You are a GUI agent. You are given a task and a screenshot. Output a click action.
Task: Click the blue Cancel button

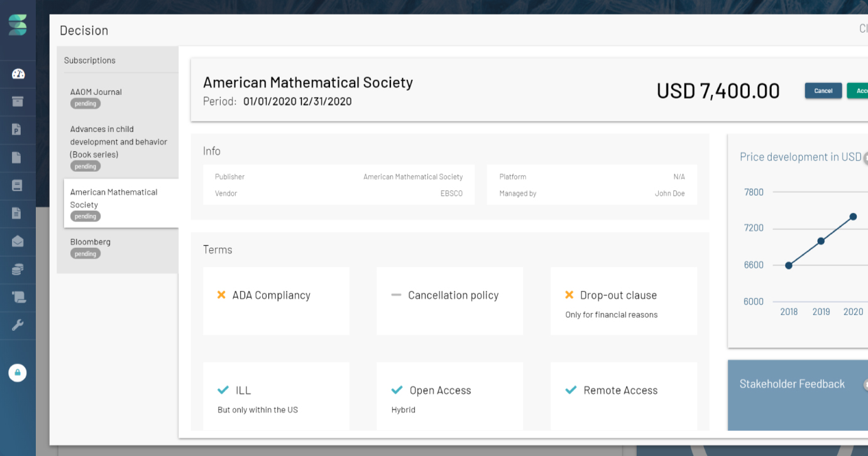823,91
